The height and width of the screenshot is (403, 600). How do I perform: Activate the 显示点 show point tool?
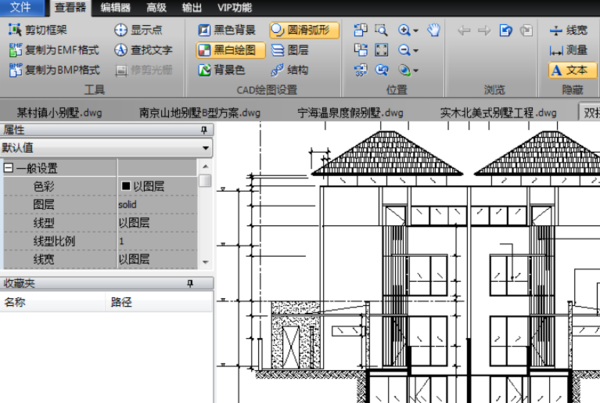(x=138, y=30)
